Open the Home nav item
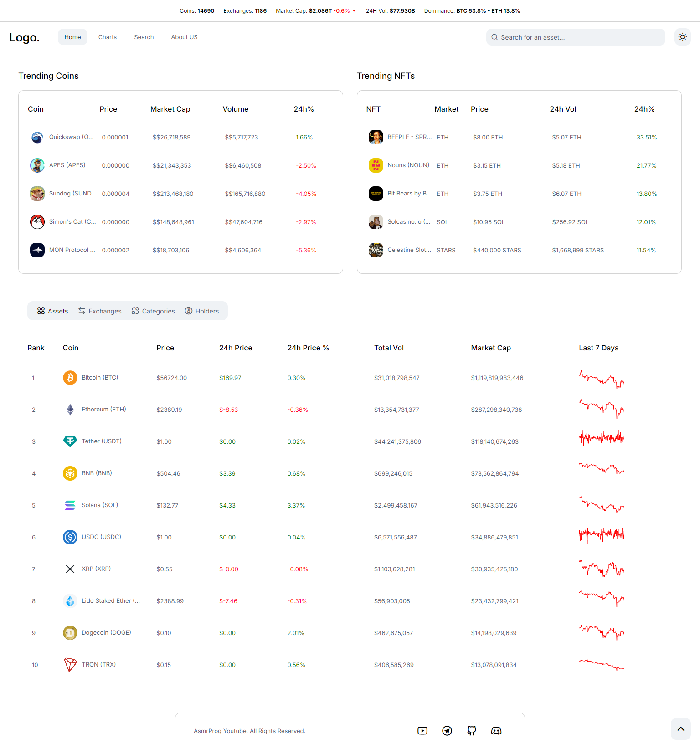Screen dimensions: 700x749 (72, 37)
